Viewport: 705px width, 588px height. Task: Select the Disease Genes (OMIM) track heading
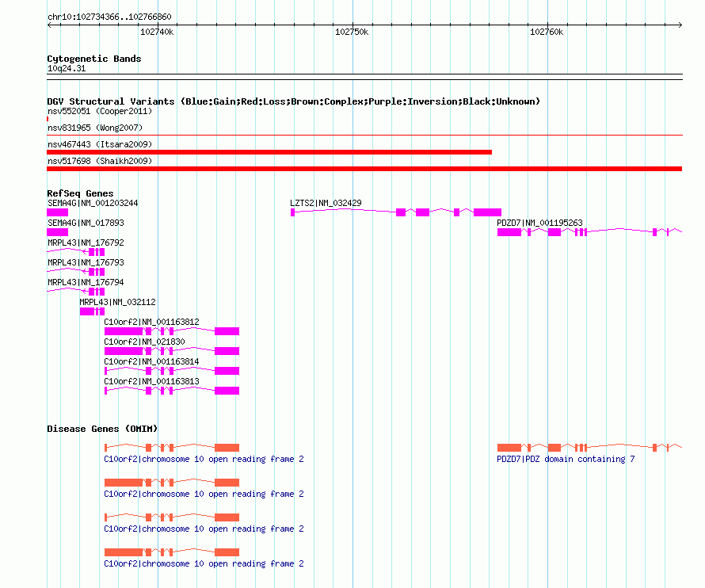[102, 429]
